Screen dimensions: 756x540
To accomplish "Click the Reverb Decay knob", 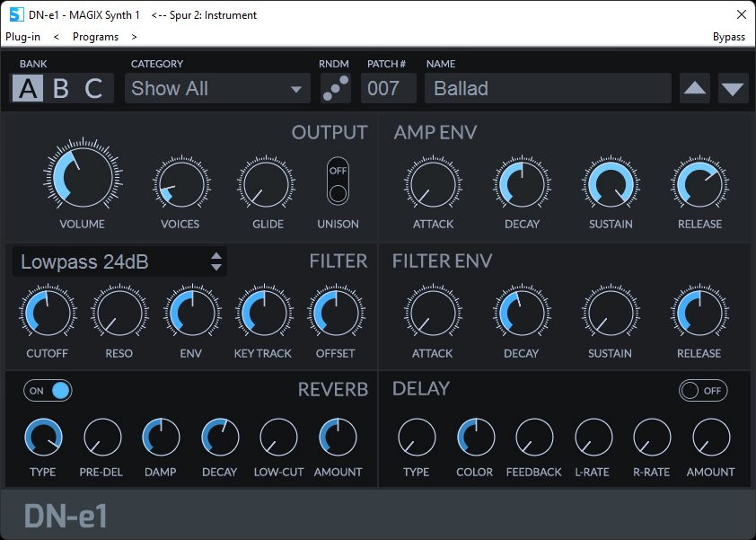I will point(220,438).
